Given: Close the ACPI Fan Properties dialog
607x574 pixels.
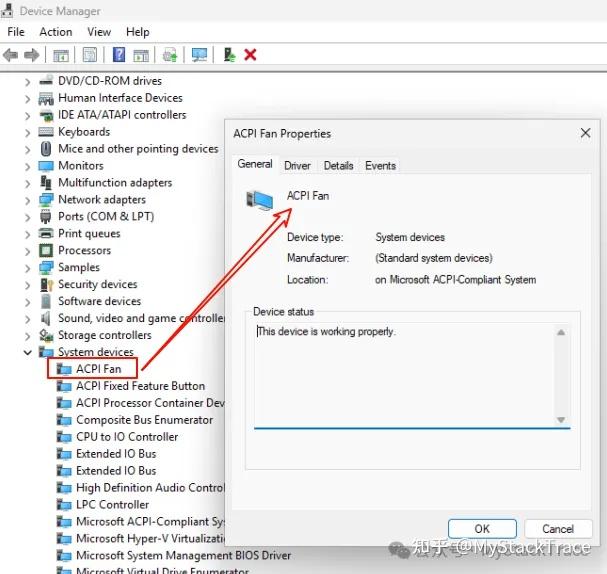Looking at the screenshot, I should [x=585, y=133].
